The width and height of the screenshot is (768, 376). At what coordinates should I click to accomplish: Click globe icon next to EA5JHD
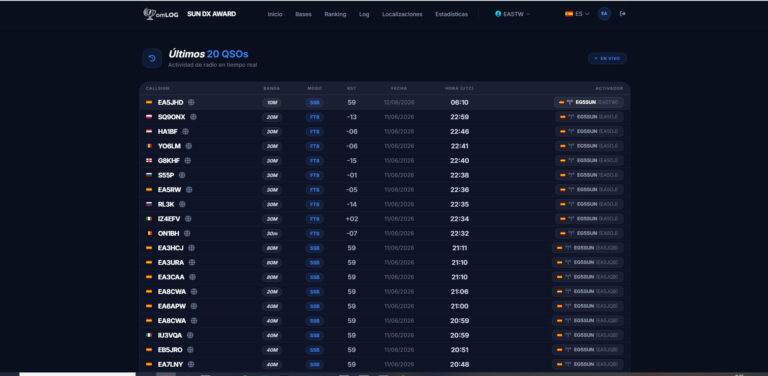(191, 102)
